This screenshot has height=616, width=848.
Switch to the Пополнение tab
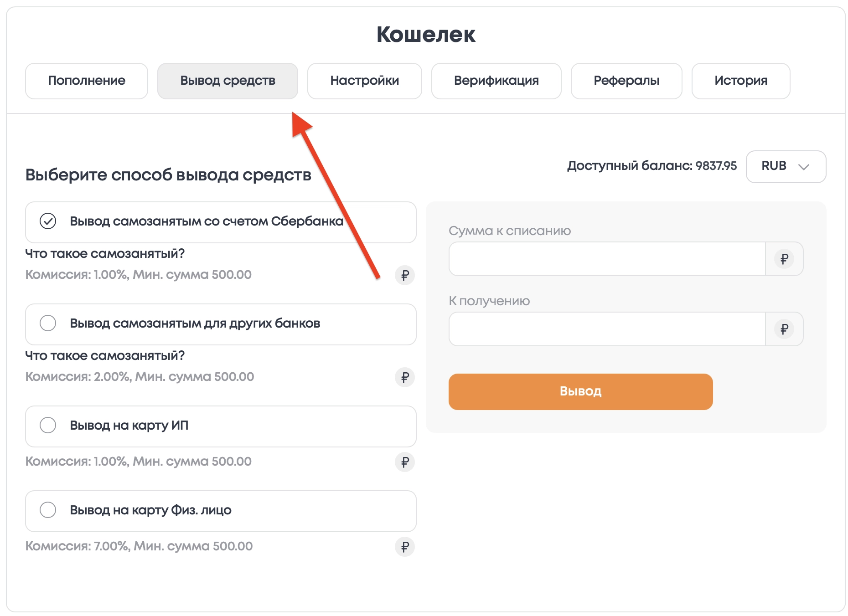click(x=87, y=81)
